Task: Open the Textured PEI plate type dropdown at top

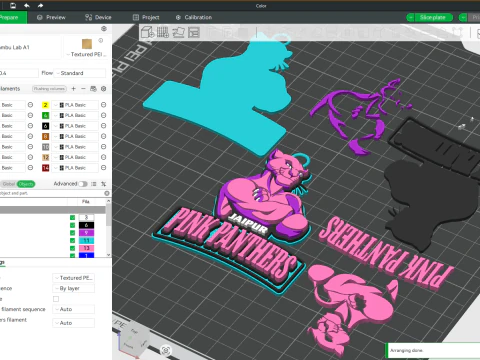Action: (x=87, y=54)
